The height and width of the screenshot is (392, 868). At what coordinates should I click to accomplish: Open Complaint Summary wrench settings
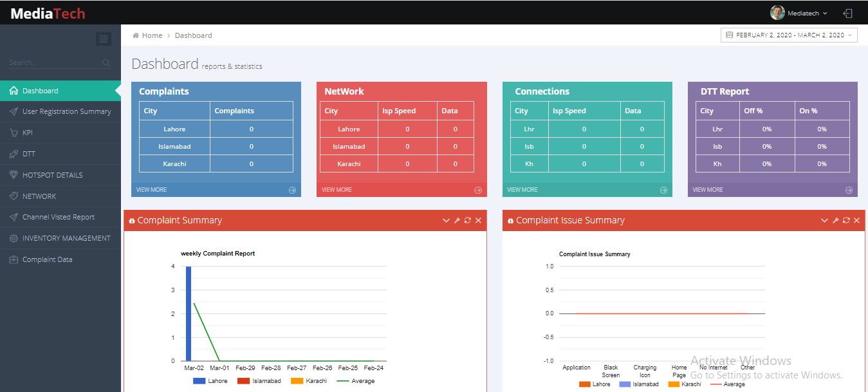(x=457, y=221)
